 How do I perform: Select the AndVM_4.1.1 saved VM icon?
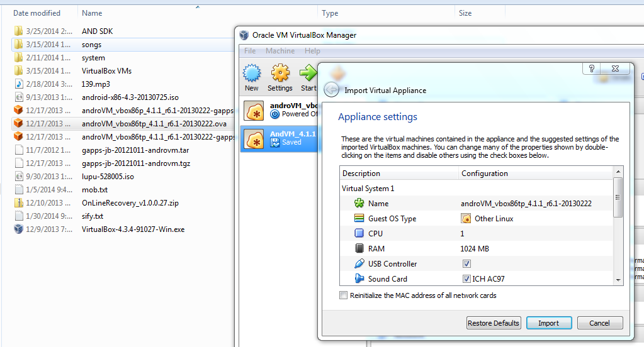point(254,139)
